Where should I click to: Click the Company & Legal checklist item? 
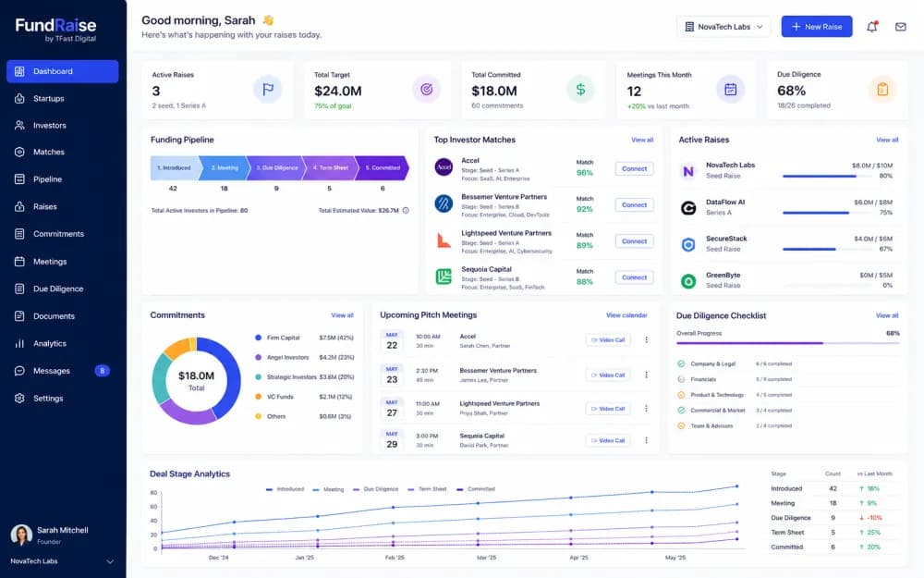tap(735, 363)
